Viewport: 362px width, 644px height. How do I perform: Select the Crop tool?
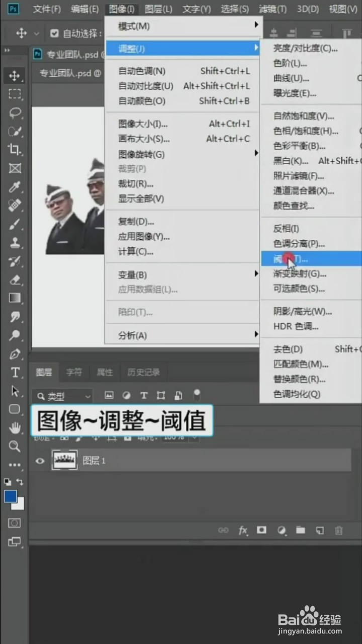pyautogui.click(x=15, y=149)
